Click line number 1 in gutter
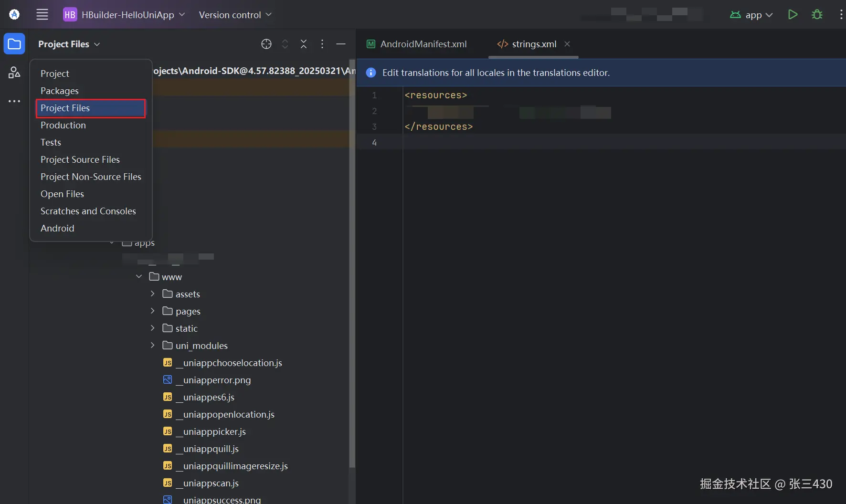 pos(374,95)
